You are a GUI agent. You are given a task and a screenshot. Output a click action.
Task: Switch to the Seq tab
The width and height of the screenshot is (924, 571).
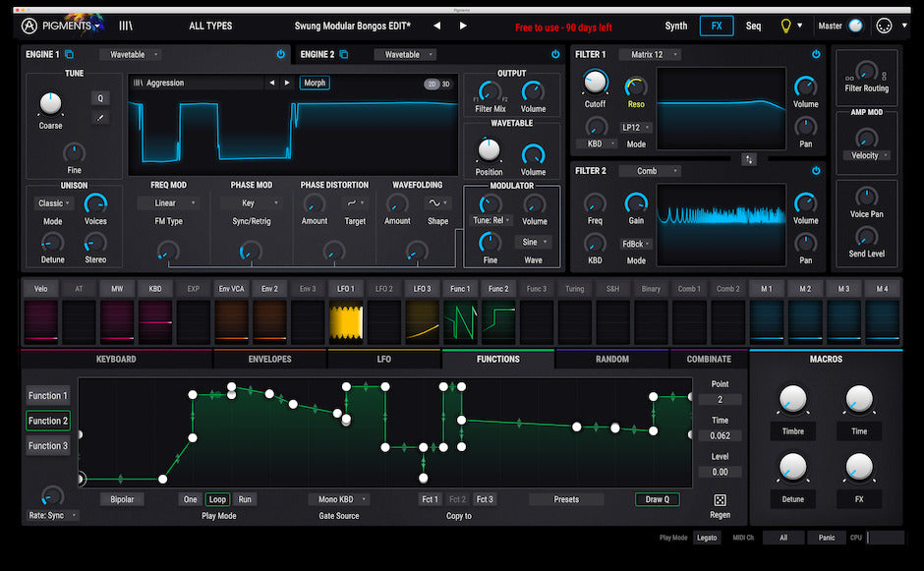point(753,25)
